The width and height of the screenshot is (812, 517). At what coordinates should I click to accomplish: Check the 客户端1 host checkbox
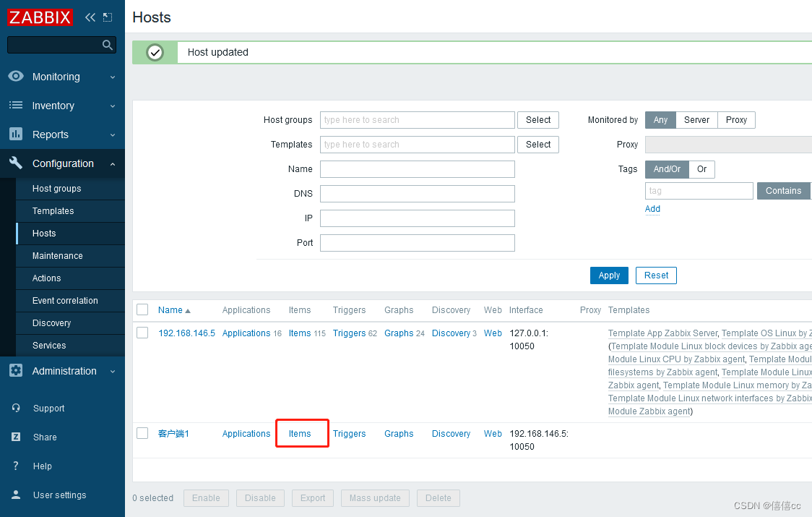(x=142, y=433)
